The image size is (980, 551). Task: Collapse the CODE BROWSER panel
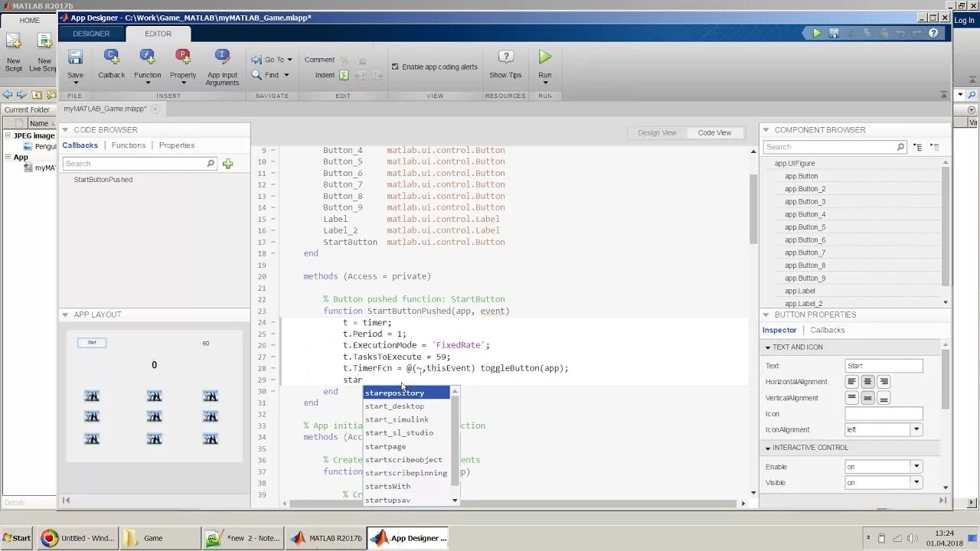click(x=66, y=130)
